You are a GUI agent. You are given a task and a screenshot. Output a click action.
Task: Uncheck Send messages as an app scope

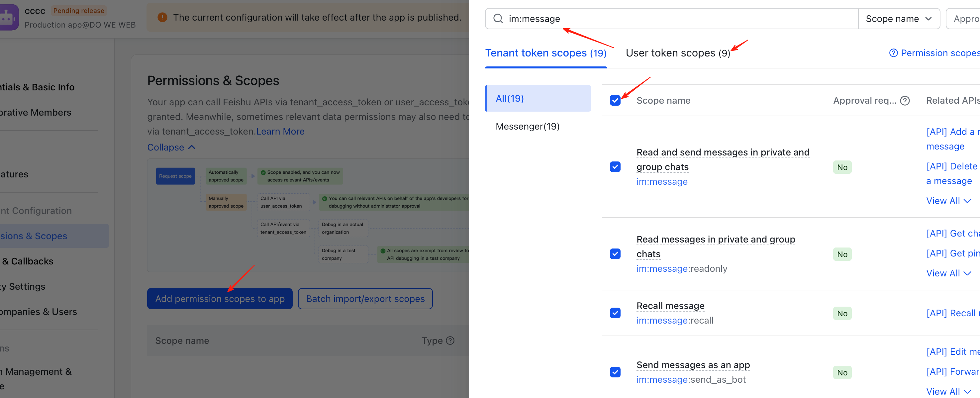615,372
